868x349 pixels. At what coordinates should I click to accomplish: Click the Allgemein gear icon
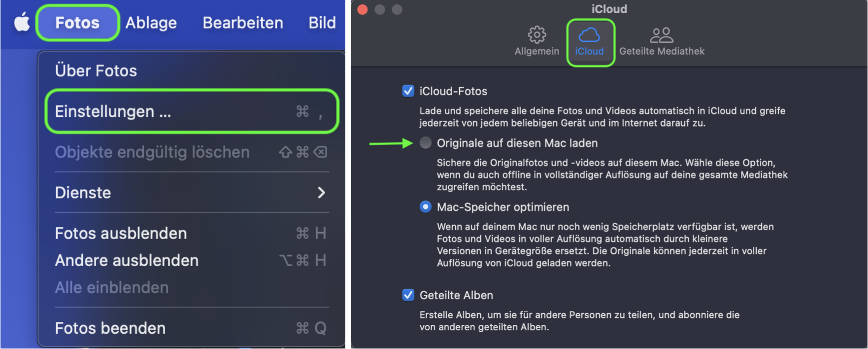pos(536,35)
